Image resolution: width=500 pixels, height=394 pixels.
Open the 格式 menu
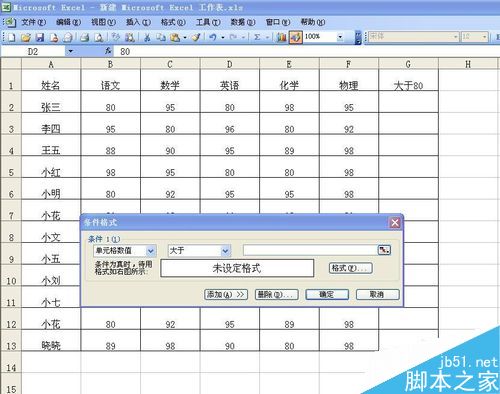[173, 22]
